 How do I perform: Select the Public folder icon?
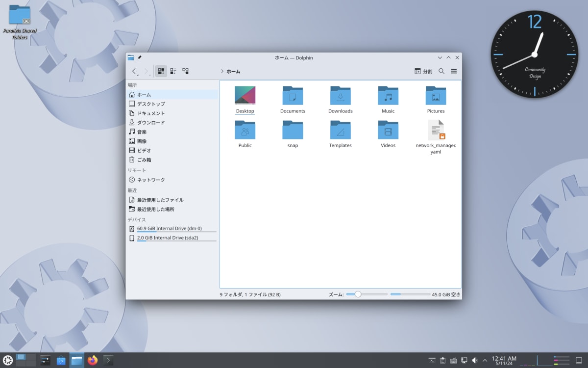click(245, 130)
